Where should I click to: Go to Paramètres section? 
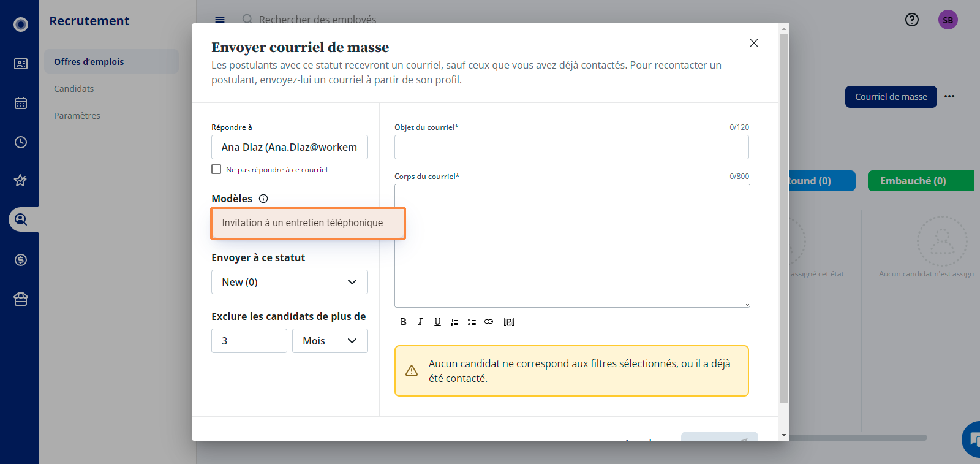pyautogui.click(x=77, y=116)
